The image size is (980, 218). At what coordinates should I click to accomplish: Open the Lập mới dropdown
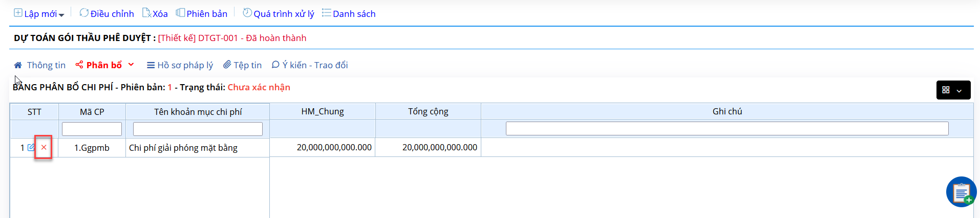pyautogui.click(x=39, y=13)
